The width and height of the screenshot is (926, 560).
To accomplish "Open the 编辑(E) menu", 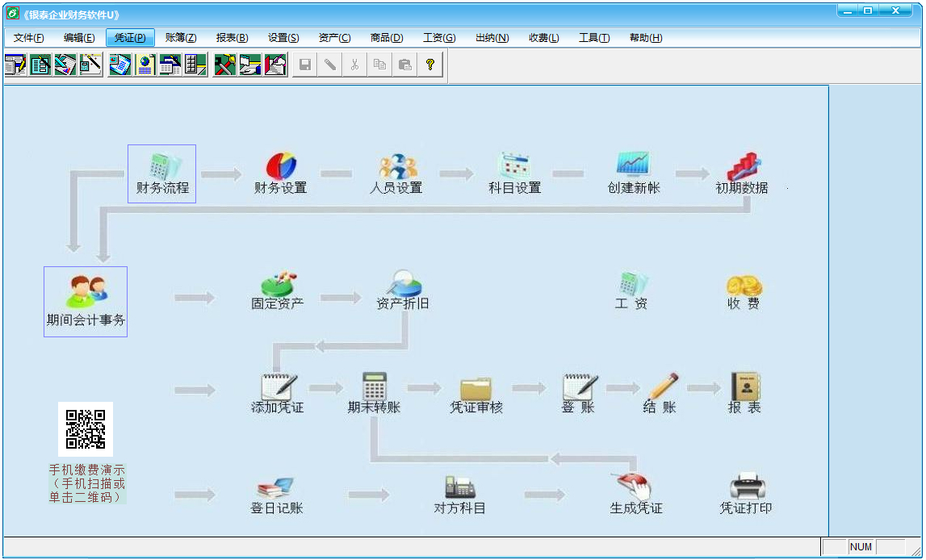I will (79, 38).
